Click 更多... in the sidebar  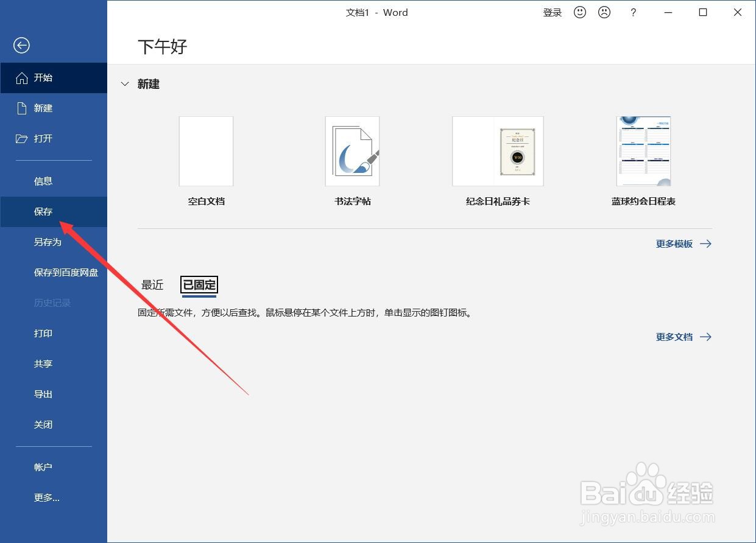[54, 498]
